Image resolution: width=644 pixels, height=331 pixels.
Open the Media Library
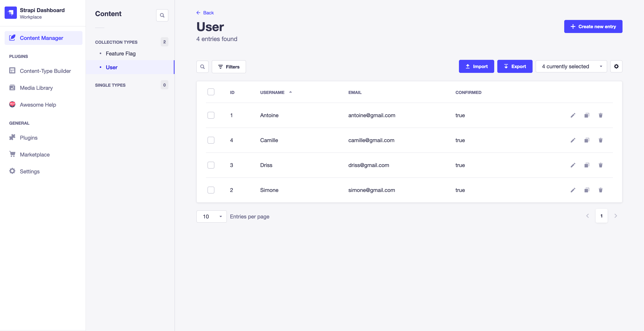pyautogui.click(x=36, y=87)
